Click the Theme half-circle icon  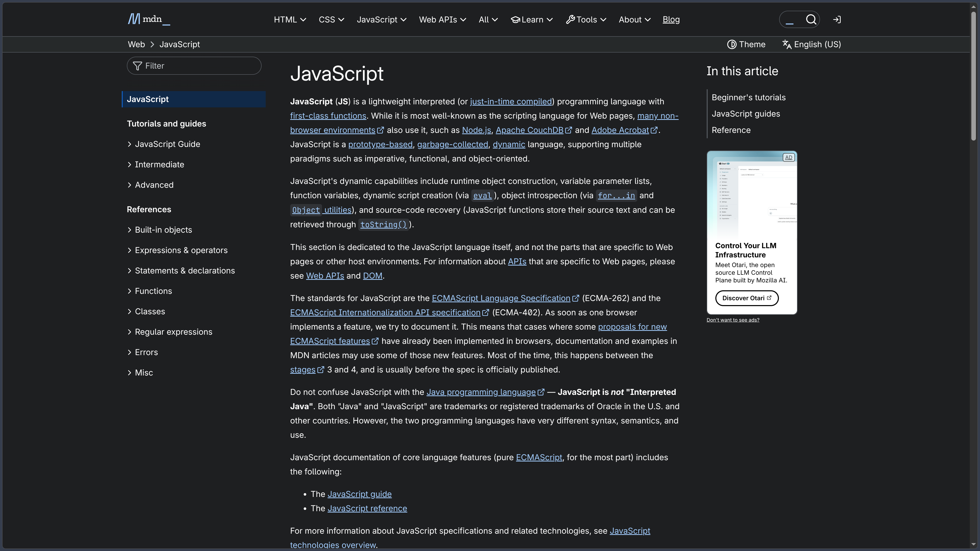tap(732, 44)
